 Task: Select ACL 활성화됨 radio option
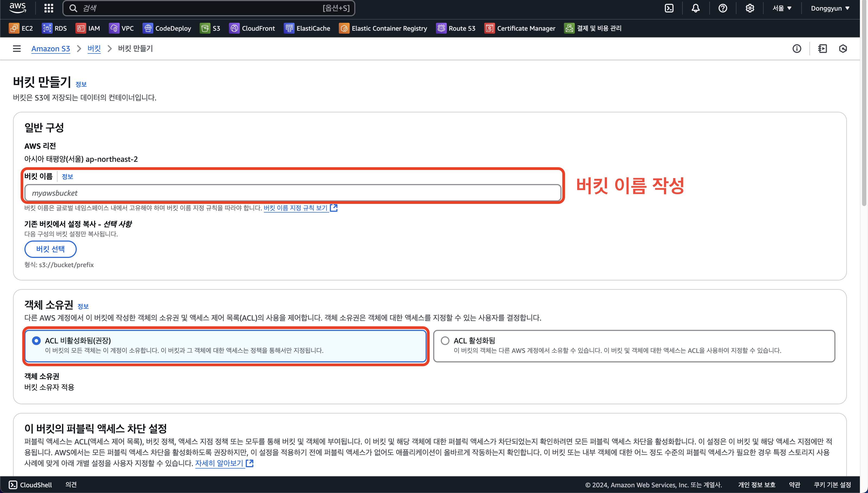click(x=445, y=341)
